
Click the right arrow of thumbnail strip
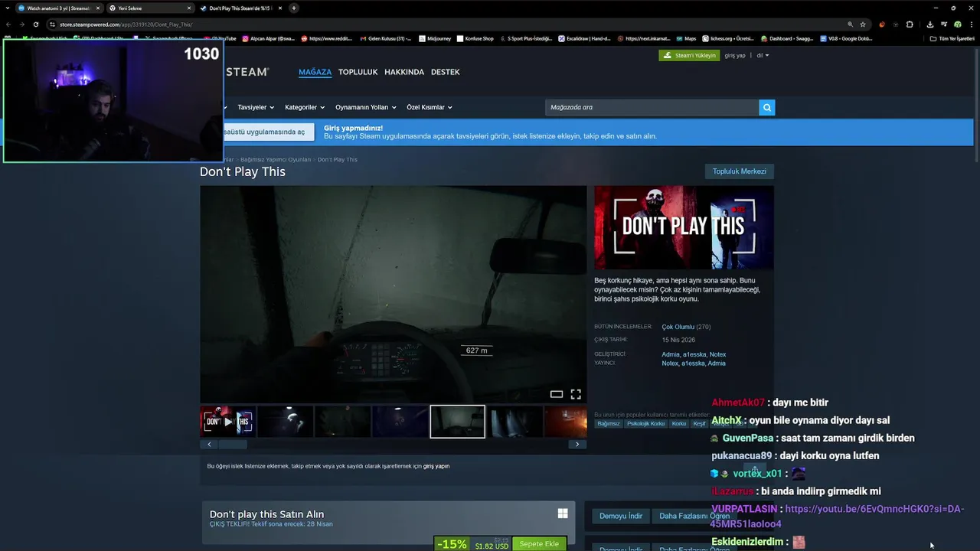tap(577, 445)
